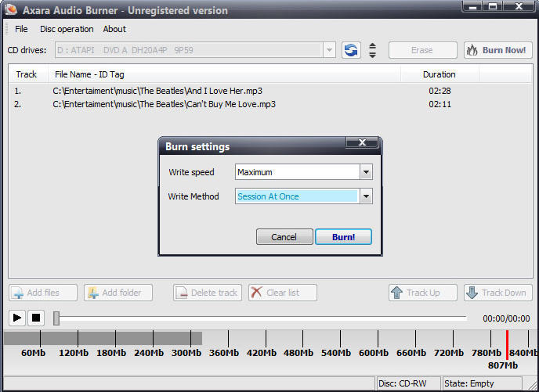Screen dimensions: 539x392
Task: Maximize the Axara Audio Burner window
Action: click(493, 6)
